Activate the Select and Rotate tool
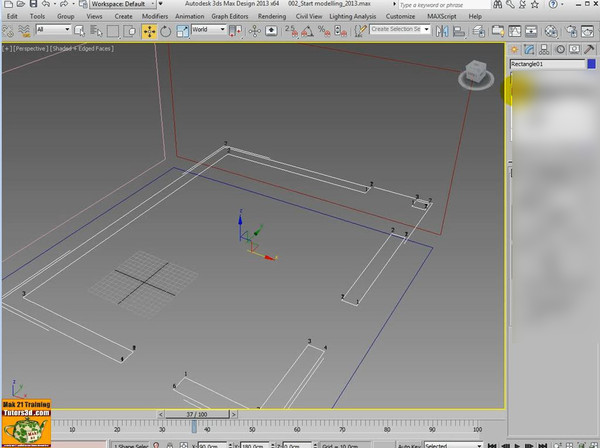600x448 pixels. coord(165,31)
